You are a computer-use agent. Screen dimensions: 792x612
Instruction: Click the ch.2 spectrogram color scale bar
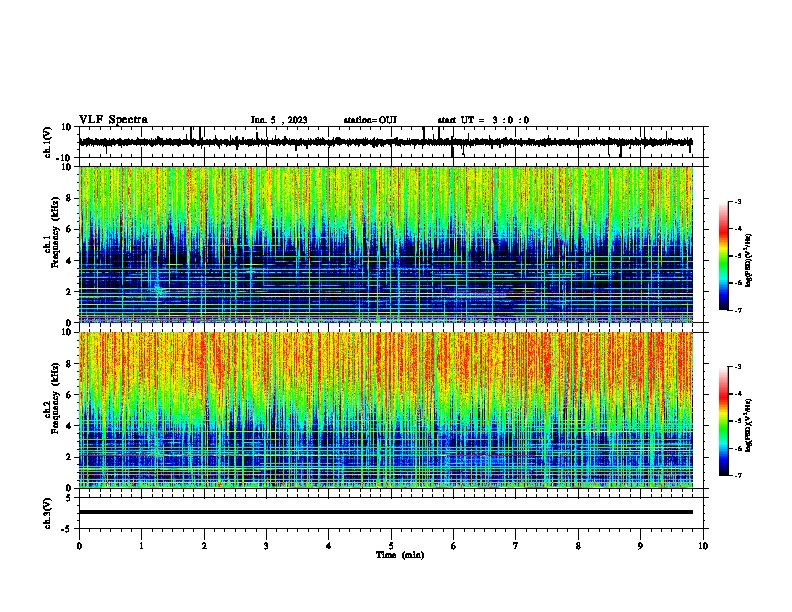pyautogui.click(x=724, y=421)
